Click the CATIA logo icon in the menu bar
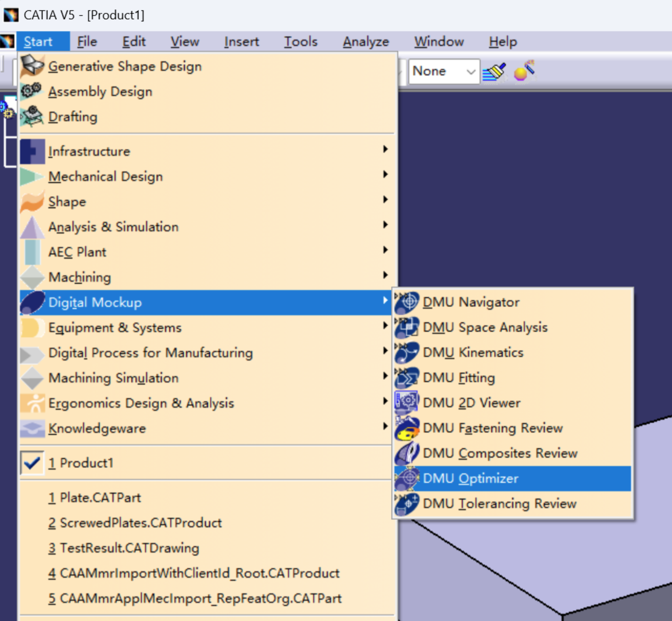The image size is (672, 621). tap(7, 42)
